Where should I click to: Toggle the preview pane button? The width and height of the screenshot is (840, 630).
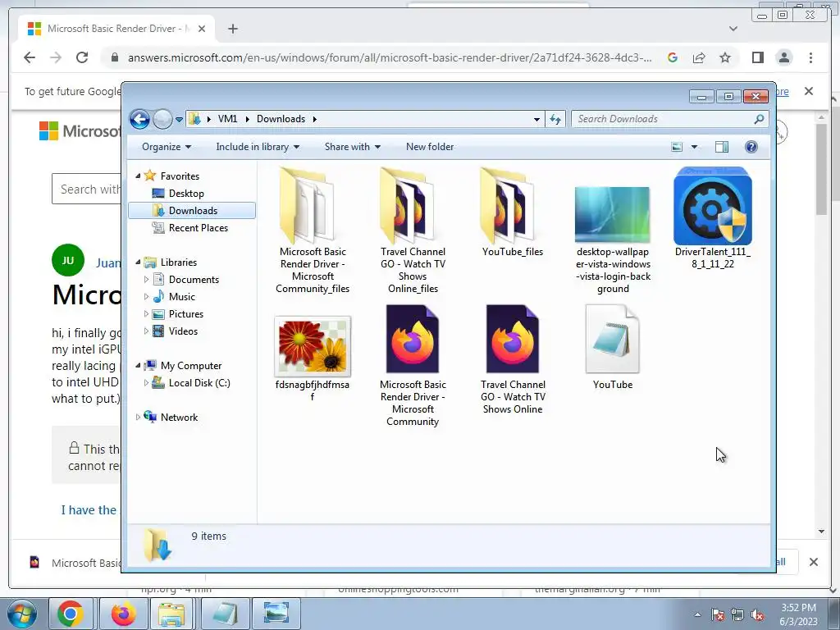(x=722, y=147)
